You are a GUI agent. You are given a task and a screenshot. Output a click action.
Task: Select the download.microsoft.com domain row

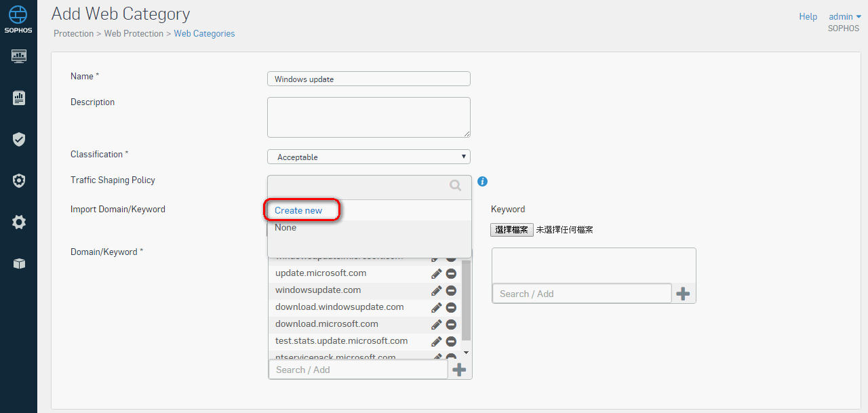[x=365, y=324]
